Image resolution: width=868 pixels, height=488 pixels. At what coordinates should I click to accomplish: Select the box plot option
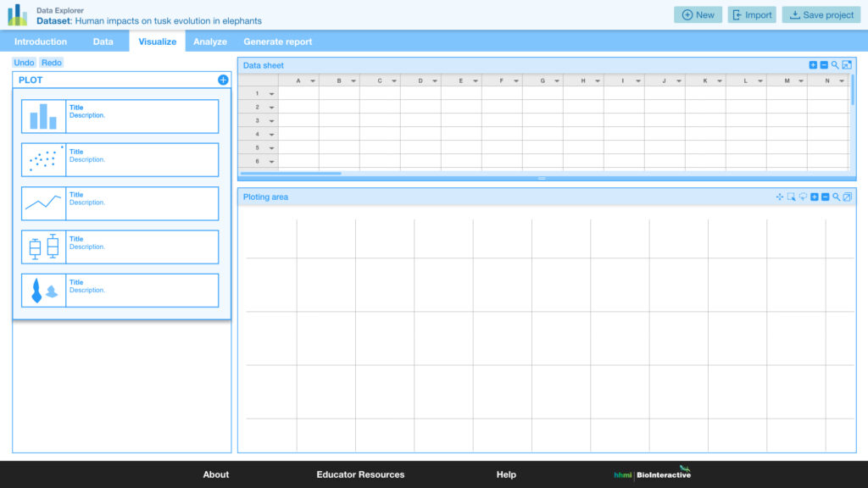[x=120, y=247]
